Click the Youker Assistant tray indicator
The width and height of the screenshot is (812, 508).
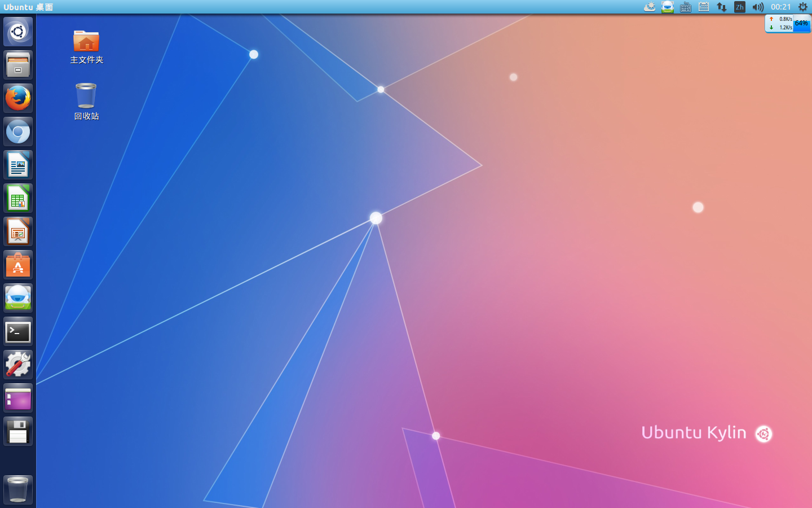pos(668,7)
